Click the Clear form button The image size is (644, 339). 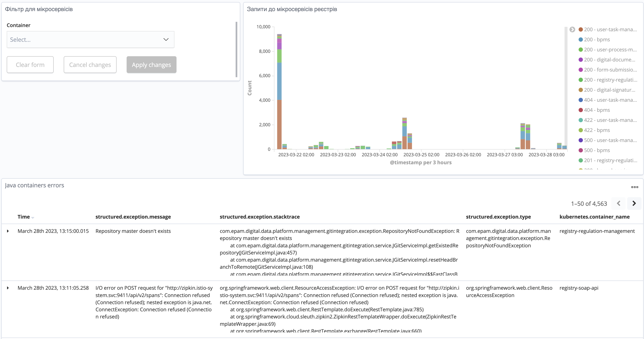pyautogui.click(x=30, y=65)
